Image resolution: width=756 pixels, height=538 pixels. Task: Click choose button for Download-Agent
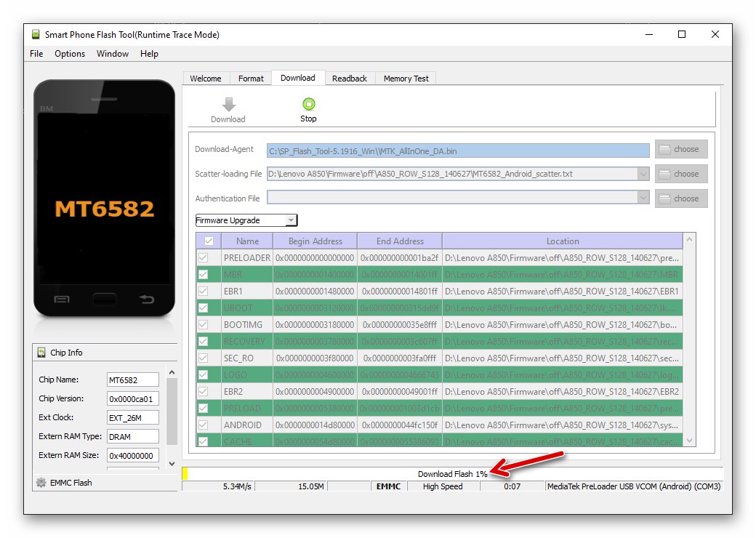[681, 149]
